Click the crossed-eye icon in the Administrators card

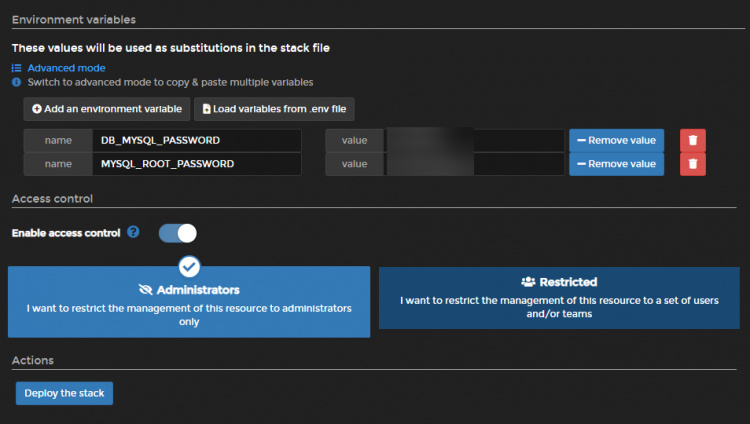pos(146,290)
